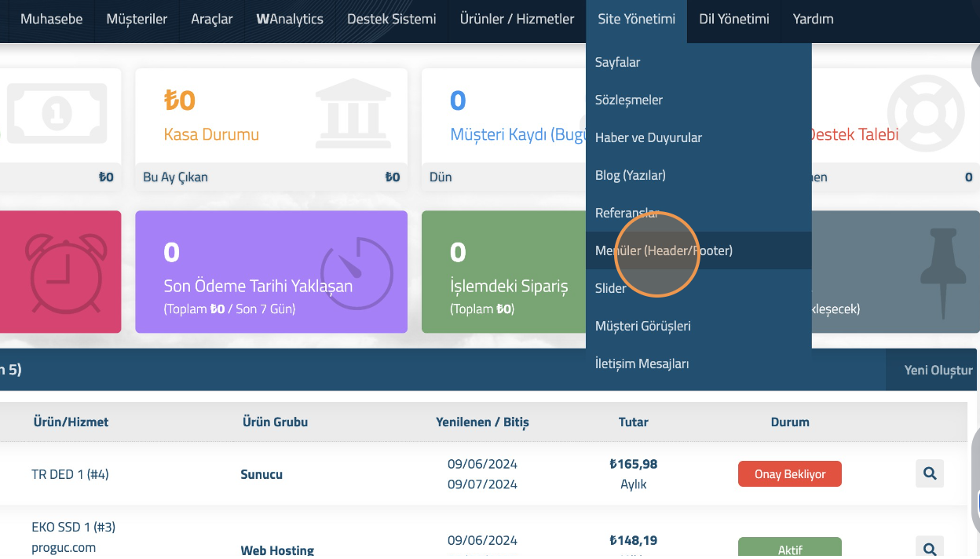Click magnifier icon for TR DED 1 order
This screenshot has height=559, width=980.
(x=929, y=473)
